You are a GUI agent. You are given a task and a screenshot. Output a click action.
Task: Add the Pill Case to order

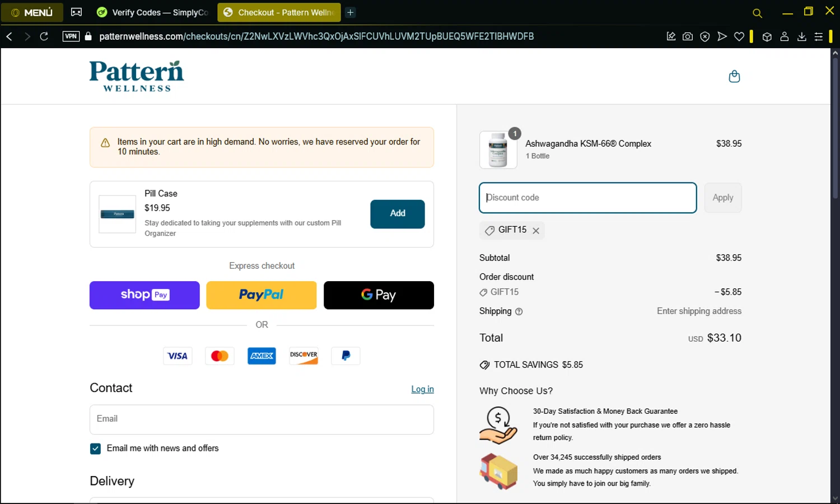(x=398, y=214)
